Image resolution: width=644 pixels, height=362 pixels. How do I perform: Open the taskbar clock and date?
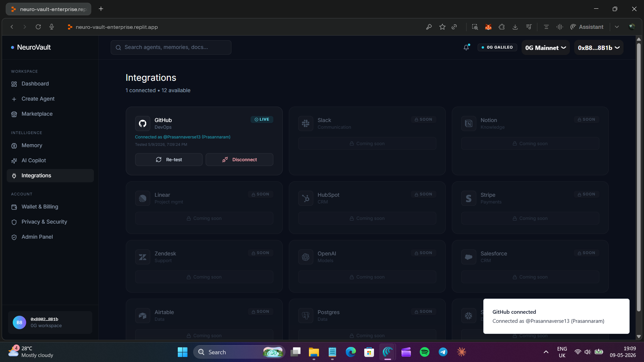[x=623, y=352]
